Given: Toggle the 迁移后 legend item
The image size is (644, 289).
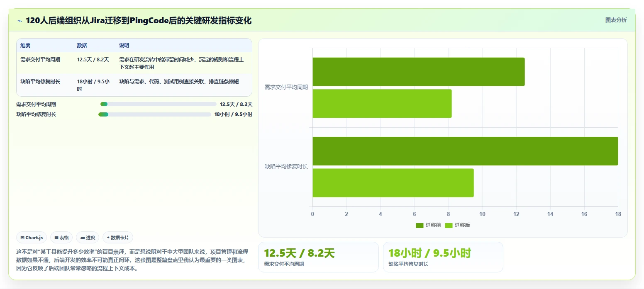Looking at the screenshot, I should click(457, 225).
